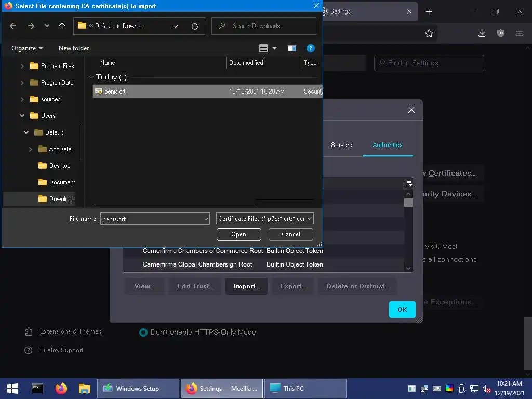
Task: Refresh the Downloads folder listing
Action: (195, 26)
